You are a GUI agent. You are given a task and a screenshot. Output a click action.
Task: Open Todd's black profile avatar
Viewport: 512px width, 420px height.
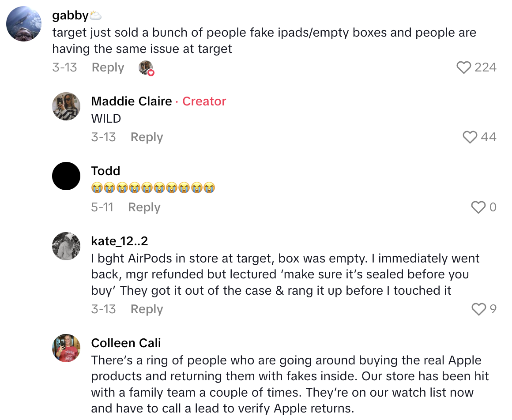click(x=66, y=176)
